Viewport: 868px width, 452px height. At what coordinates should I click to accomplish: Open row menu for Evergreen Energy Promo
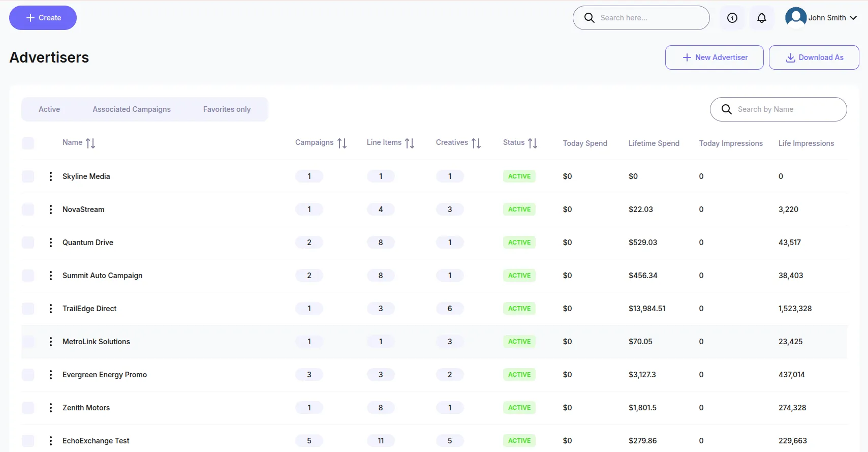click(x=50, y=375)
